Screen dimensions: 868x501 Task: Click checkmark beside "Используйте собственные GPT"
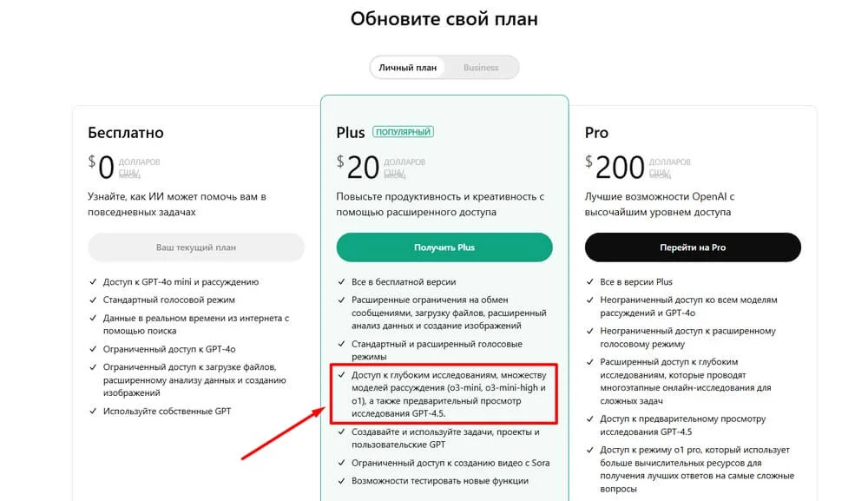pos(93,411)
